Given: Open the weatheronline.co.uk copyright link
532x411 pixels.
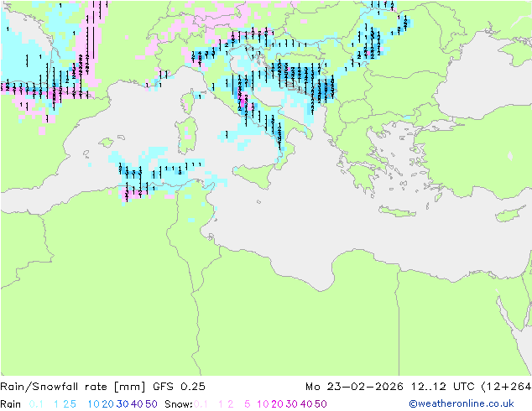Looking at the screenshot, I should (x=462, y=403).
